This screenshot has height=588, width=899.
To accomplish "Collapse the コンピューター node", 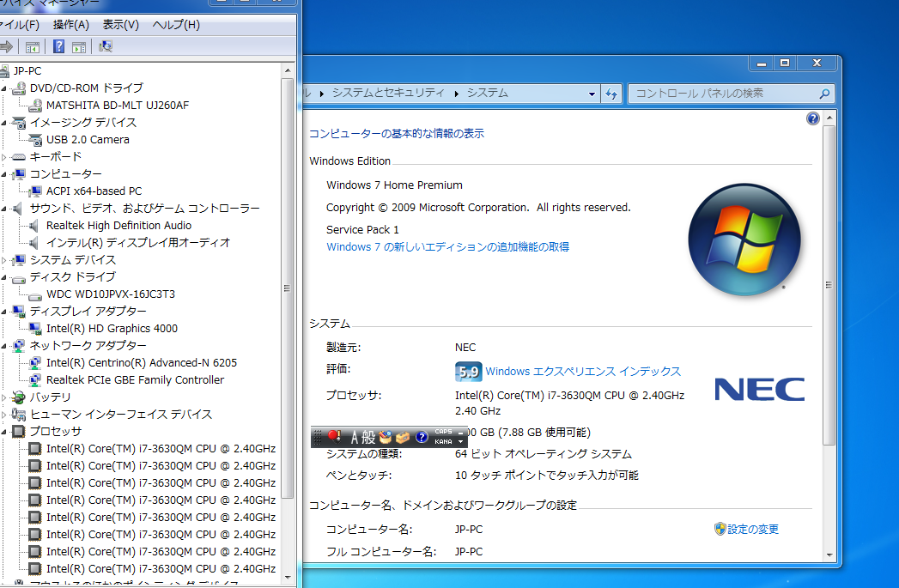I will click(4, 174).
